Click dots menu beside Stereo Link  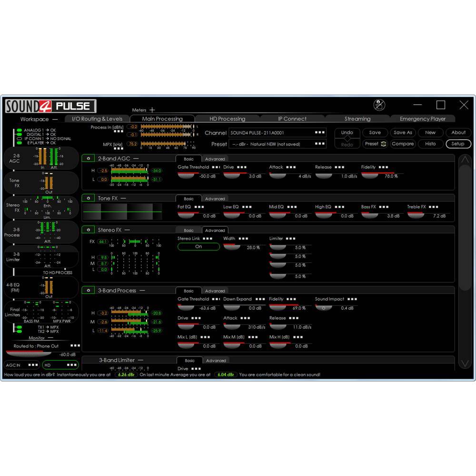click(208, 238)
